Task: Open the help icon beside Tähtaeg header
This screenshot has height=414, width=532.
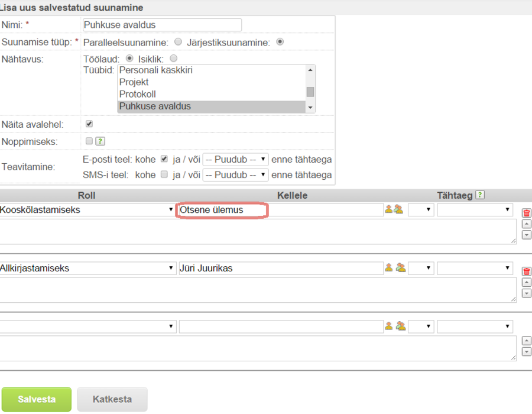Action: 480,195
